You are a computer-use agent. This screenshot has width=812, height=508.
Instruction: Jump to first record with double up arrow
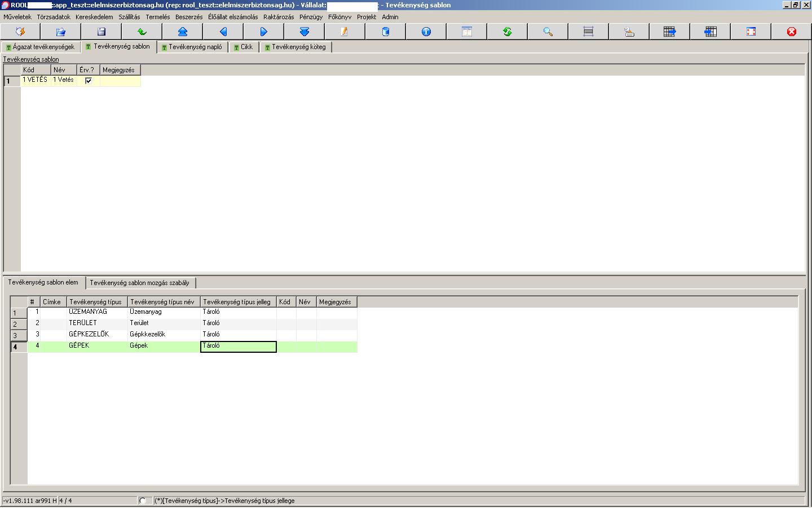pyautogui.click(x=183, y=32)
